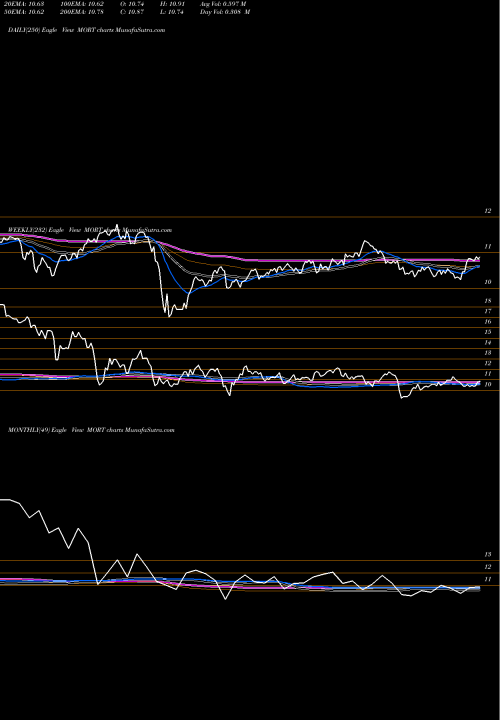500x720 pixels.
Task: Click the WEEKLY(282) Eagle View chart title
Action: click(90, 230)
